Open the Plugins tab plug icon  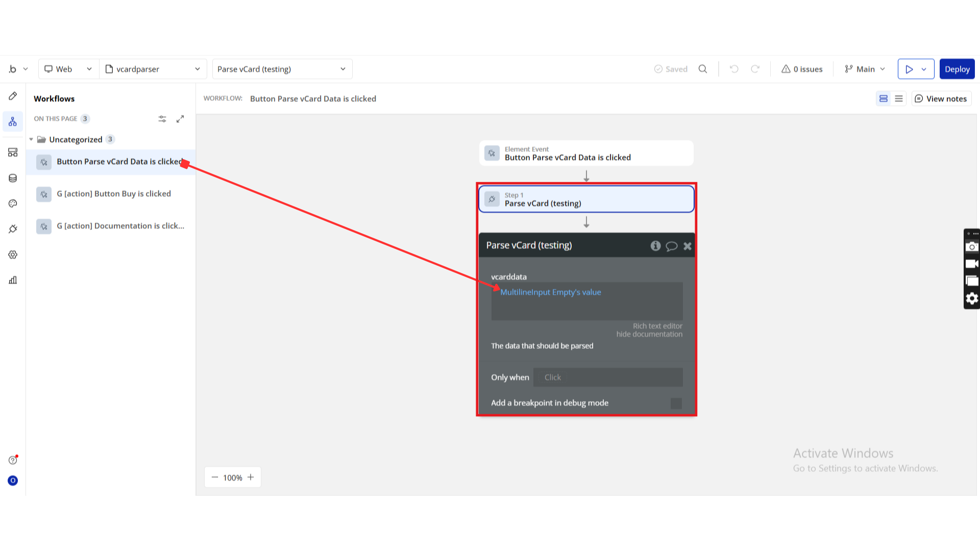[x=13, y=229]
